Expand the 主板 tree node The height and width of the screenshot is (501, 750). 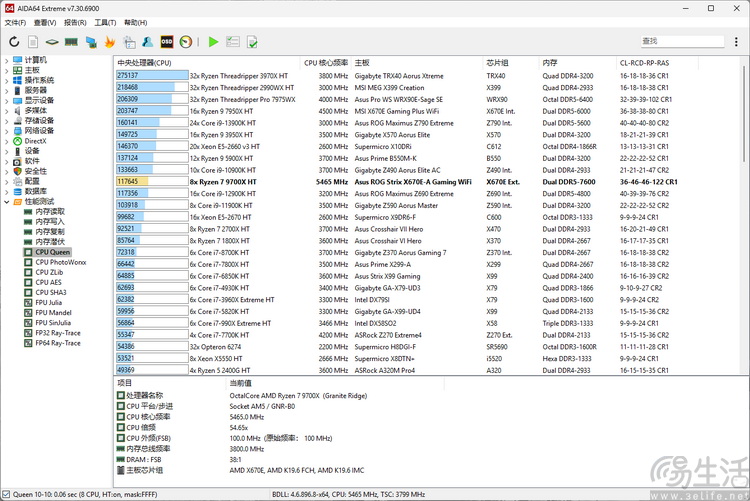[6, 70]
